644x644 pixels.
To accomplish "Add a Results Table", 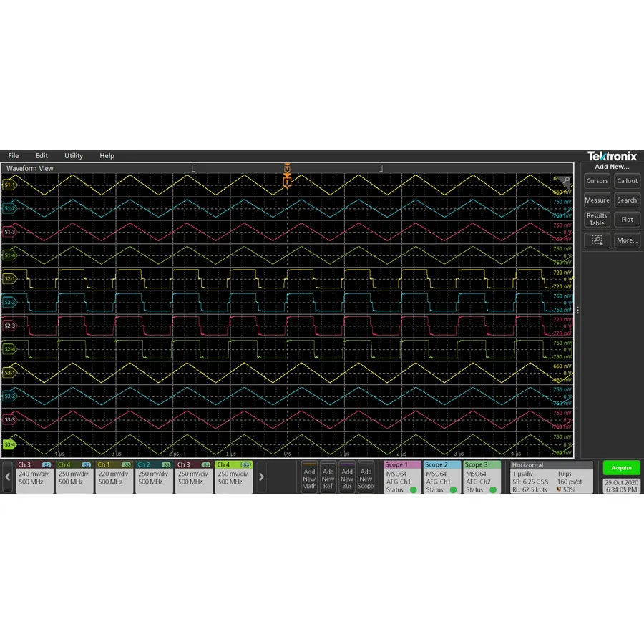I will tap(597, 219).
